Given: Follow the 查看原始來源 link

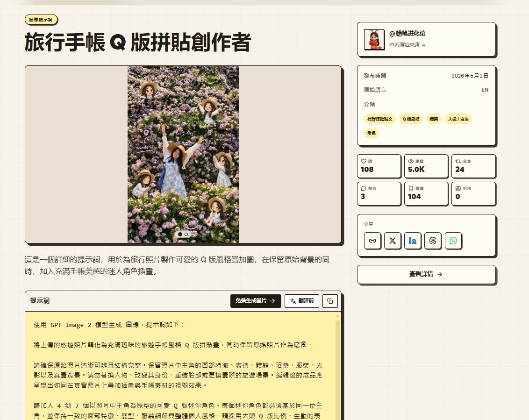Looking at the screenshot, I should click(x=407, y=45).
